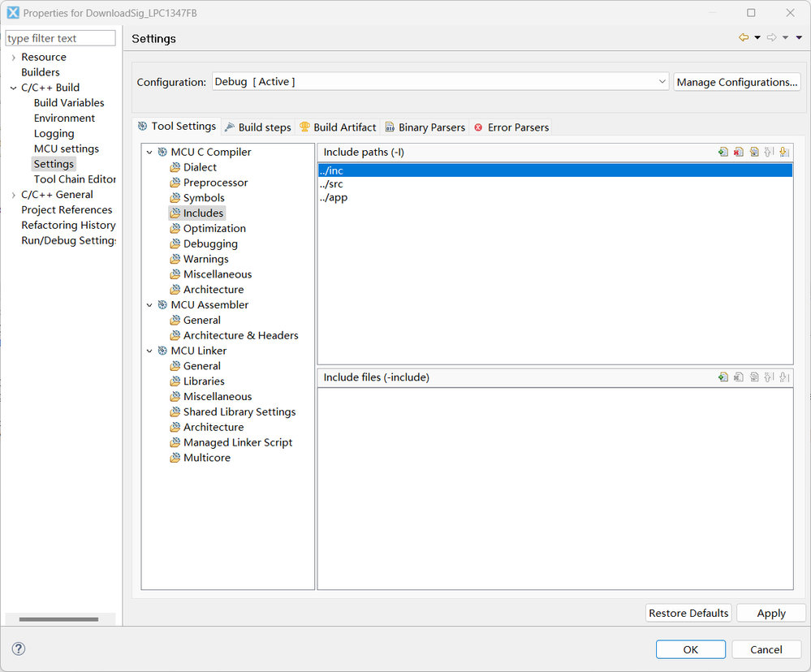Select Shared Library Settings item

pyautogui.click(x=239, y=412)
